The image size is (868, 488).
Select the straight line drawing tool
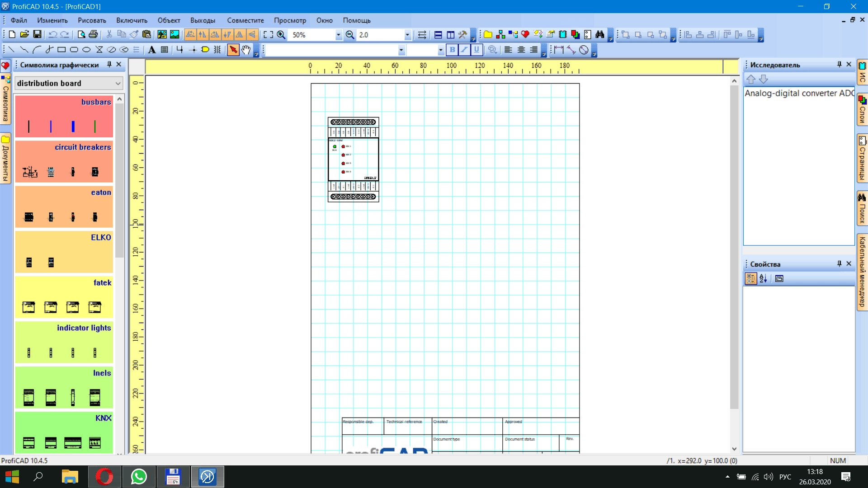[11, 50]
